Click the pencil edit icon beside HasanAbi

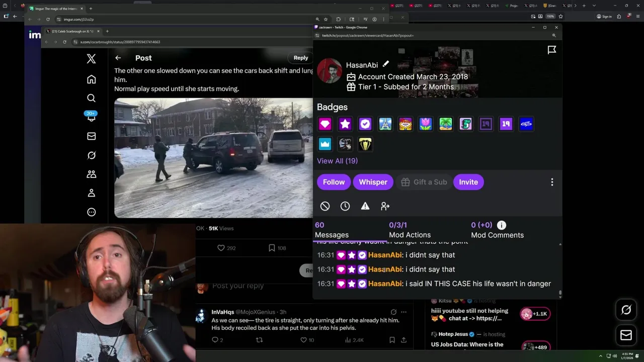pyautogui.click(x=385, y=64)
